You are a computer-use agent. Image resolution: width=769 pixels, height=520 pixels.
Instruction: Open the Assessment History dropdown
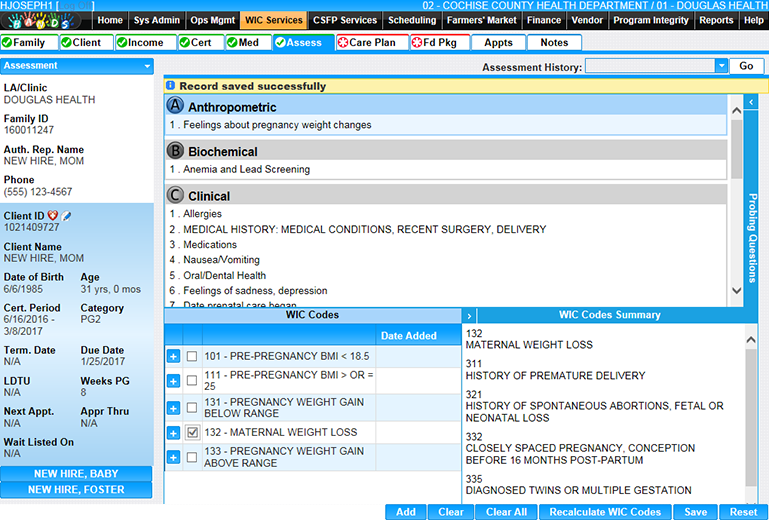click(x=721, y=66)
